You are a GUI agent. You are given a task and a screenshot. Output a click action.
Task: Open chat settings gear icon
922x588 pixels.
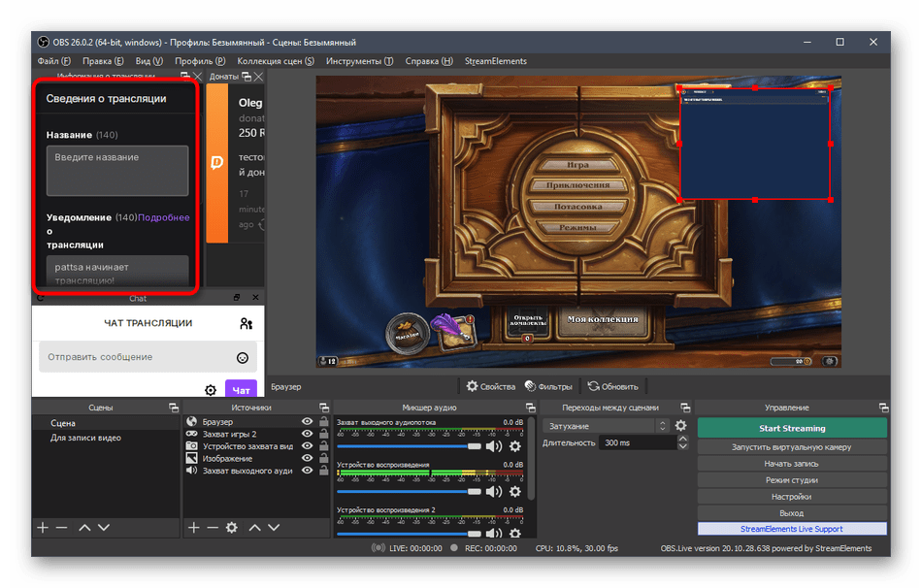(210, 390)
